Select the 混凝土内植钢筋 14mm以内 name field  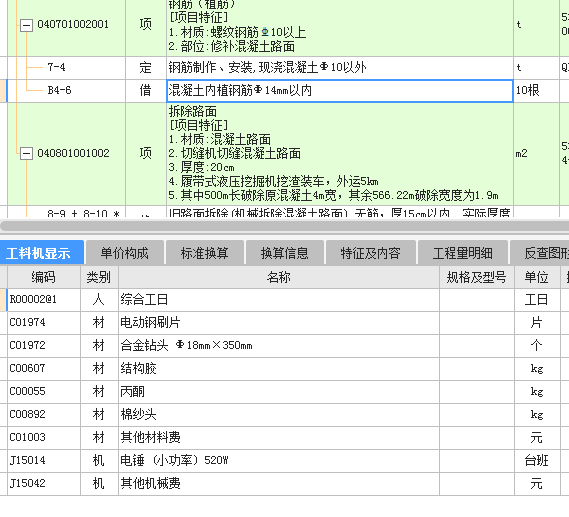pyautogui.click(x=340, y=91)
